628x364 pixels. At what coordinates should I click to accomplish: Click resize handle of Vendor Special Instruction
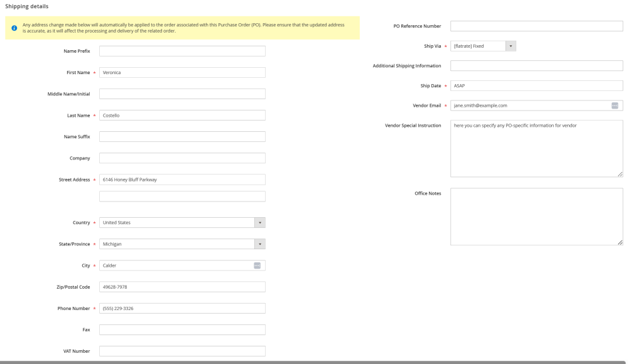[620, 174]
